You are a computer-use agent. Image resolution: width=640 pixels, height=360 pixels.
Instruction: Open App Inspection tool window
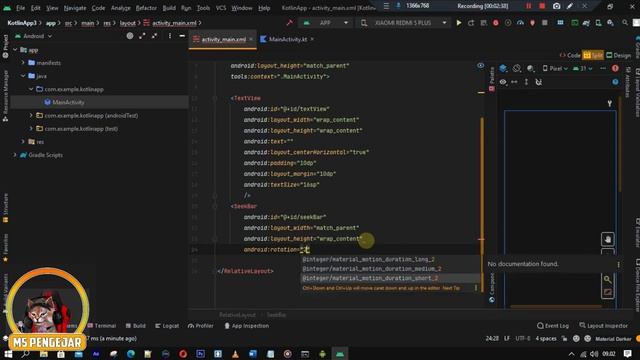click(x=247, y=326)
